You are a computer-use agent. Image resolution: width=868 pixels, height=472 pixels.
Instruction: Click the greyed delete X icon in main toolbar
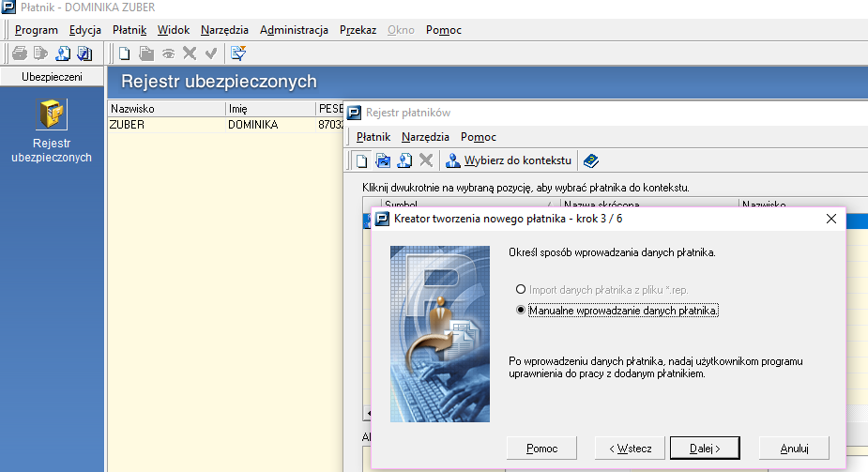[190, 53]
